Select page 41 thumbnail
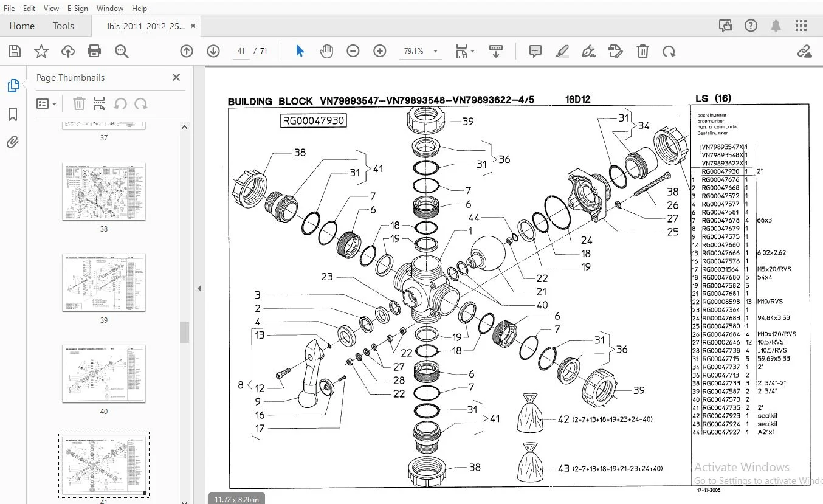 [104, 465]
